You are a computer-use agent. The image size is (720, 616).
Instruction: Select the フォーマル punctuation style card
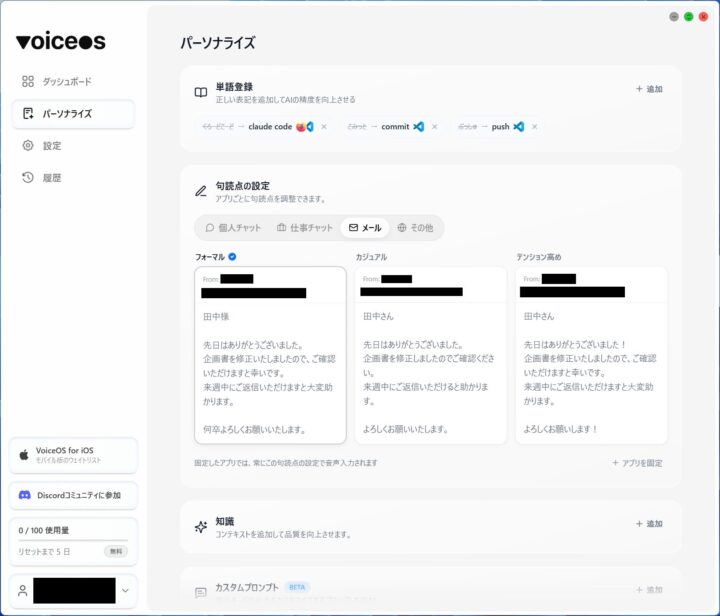tap(270, 355)
